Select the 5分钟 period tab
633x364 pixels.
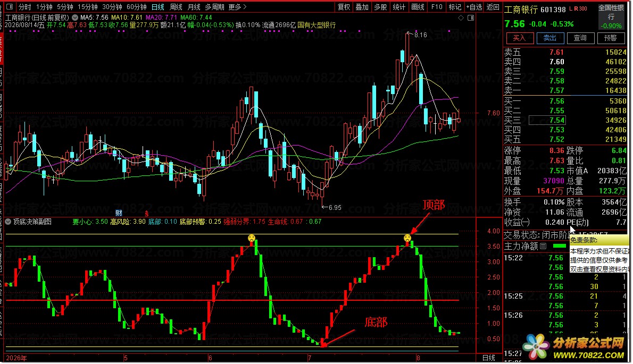(64, 7)
